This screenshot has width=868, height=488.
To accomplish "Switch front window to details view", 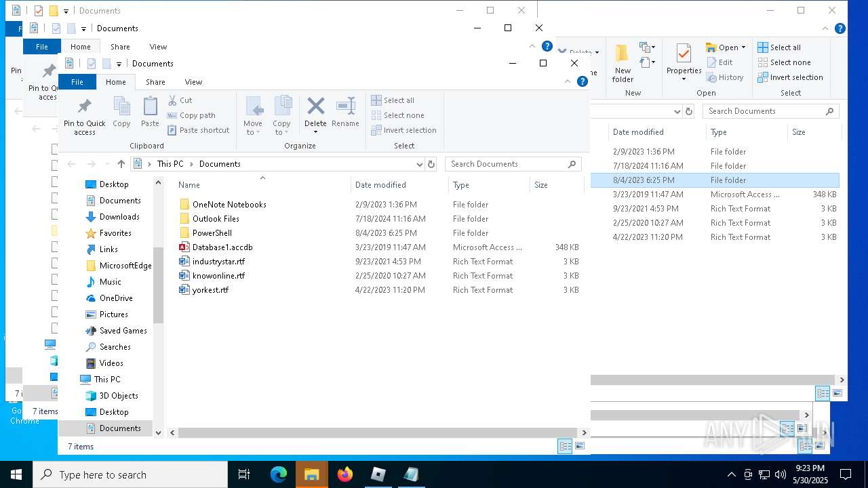I will pyautogui.click(x=565, y=446).
